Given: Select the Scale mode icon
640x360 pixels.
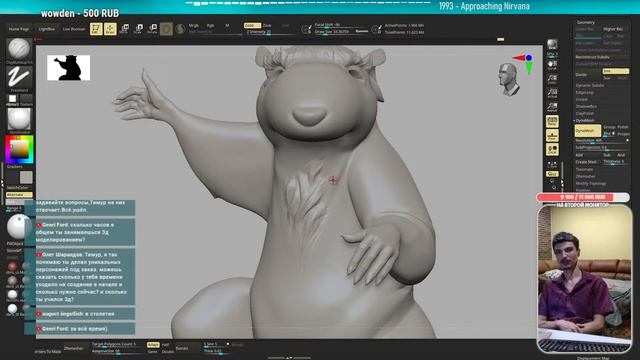Looking at the screenshot, I should click(138, 29).
